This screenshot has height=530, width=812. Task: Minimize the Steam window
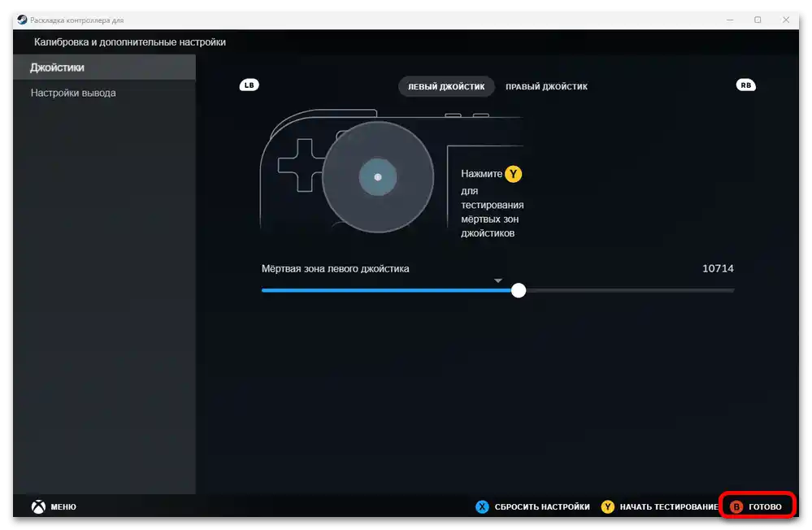pyautogui.click(x=730, y=20)
